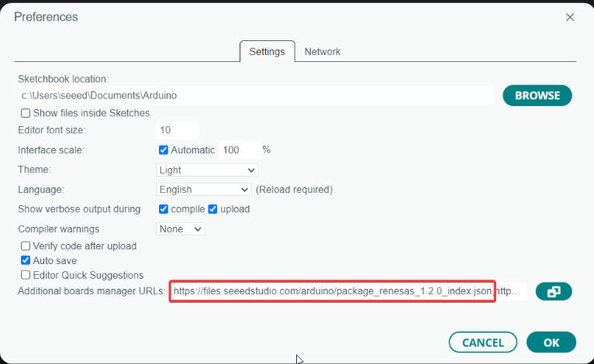Click the Editor font size label

51,130
